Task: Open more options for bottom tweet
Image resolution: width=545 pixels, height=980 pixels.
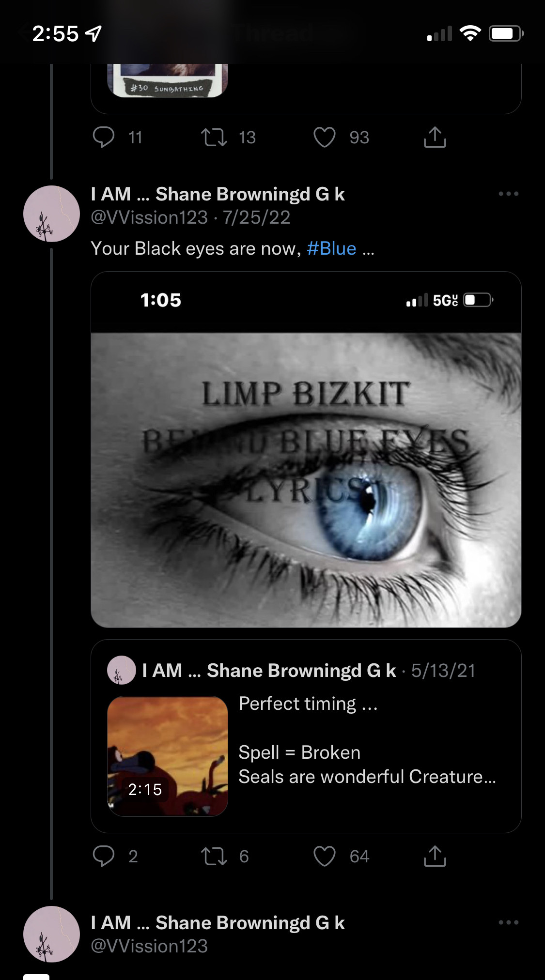Action: point(508,922)
